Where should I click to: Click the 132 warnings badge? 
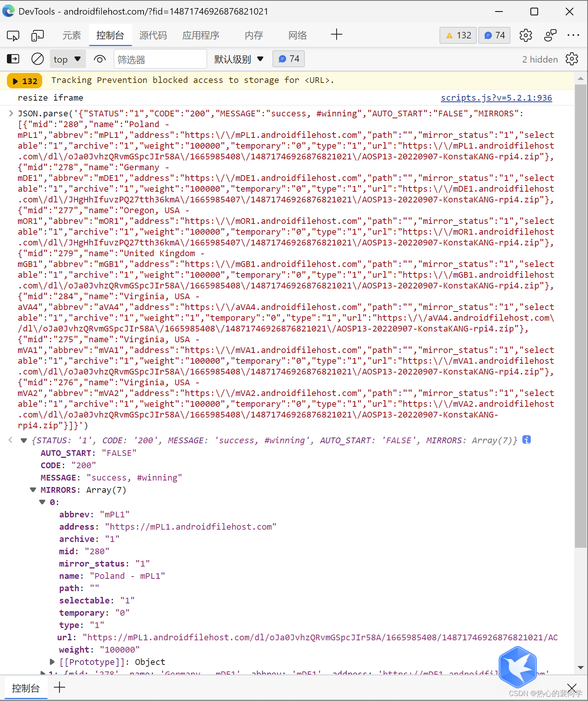coord(458,35)
